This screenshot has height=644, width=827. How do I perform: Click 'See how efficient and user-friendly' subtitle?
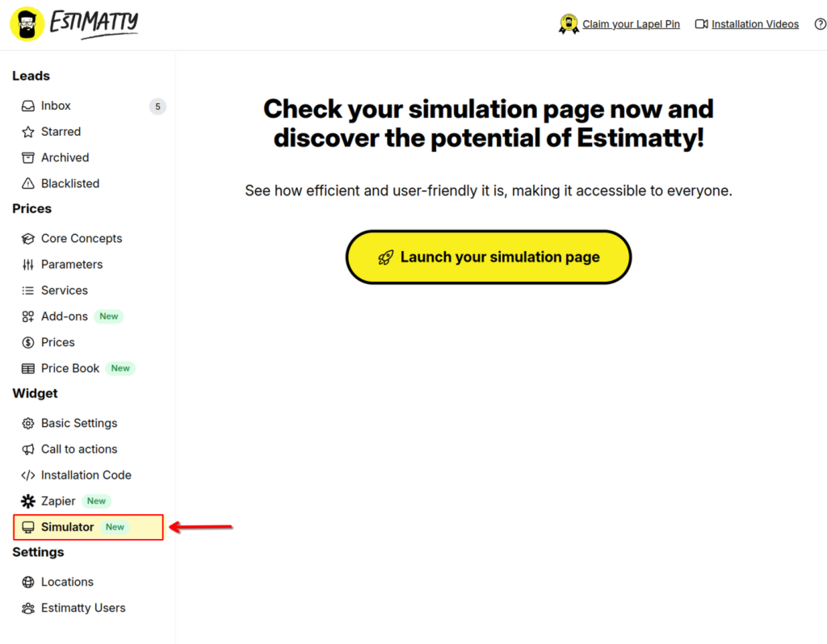point(489,190)
